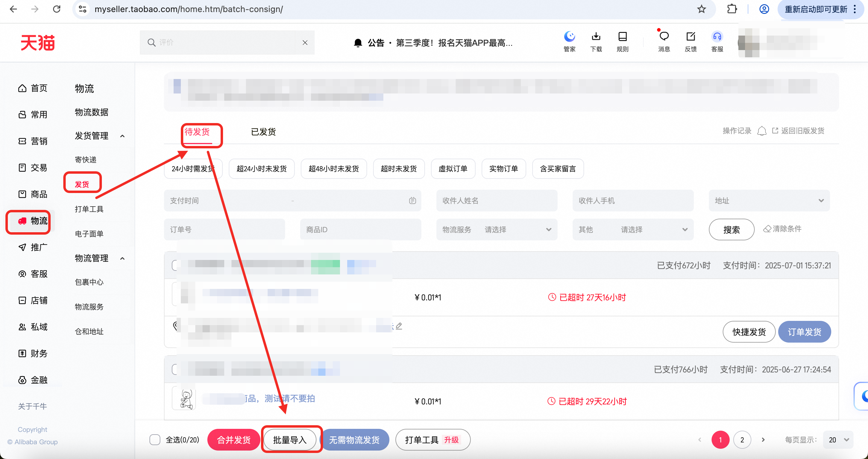Go to 首页 in the sidebar
The image size is (868, 459).
pyautogui.click(x=33, y=88)
